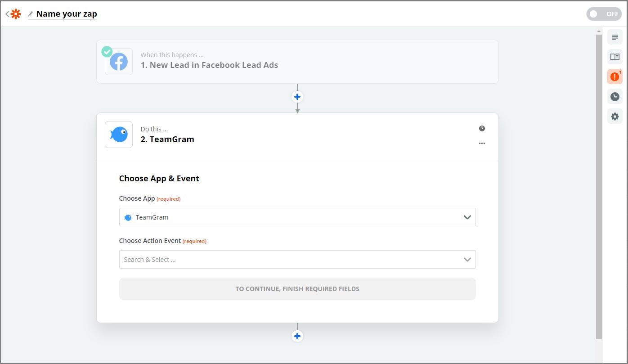Click 'To continue, finish required fields' button
Viewport: 628px width, 364px height.
[297, 289]
